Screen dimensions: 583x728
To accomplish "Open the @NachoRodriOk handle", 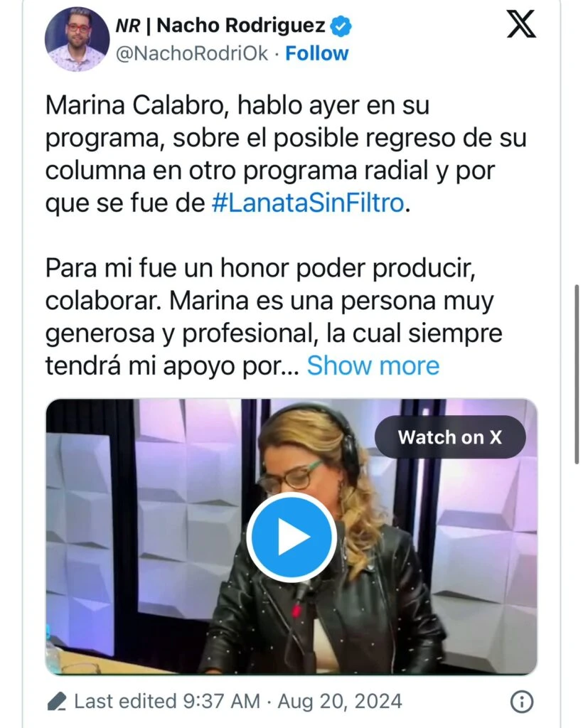I will tap(192, 53).
